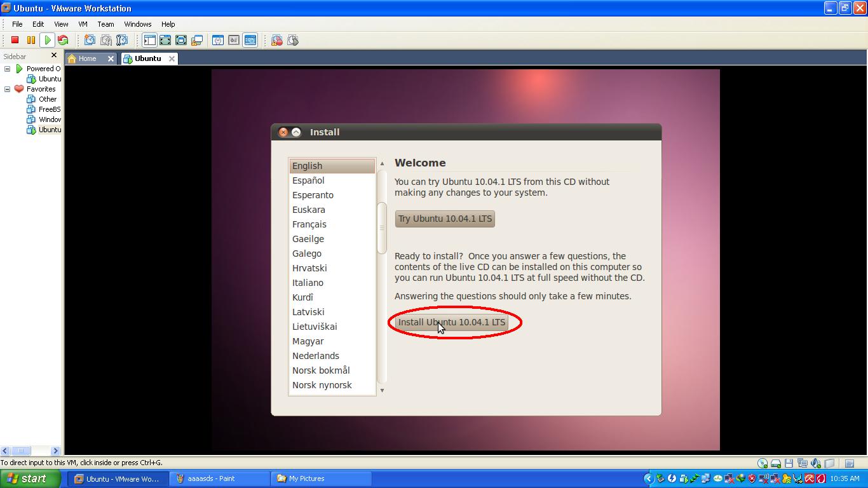Click the sidebar horizontal scroll left arrow
The image size is (868, 488).
pyautogui.click(x=5, y=451)
